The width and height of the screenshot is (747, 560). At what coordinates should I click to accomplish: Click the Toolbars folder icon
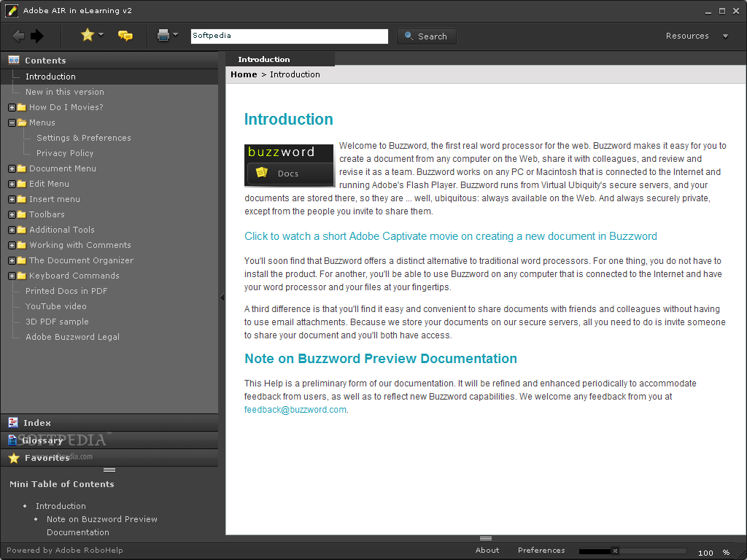[x=21, y=214]
